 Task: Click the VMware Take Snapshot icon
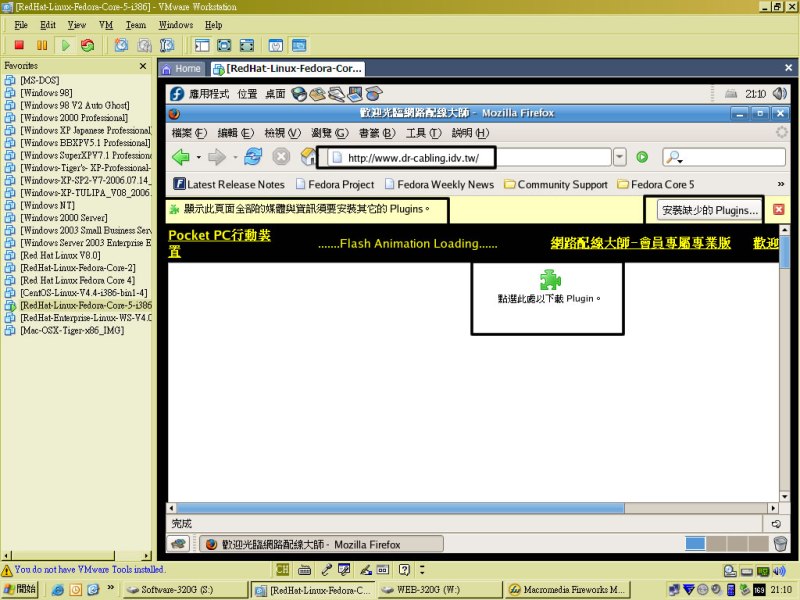[121, 45]
